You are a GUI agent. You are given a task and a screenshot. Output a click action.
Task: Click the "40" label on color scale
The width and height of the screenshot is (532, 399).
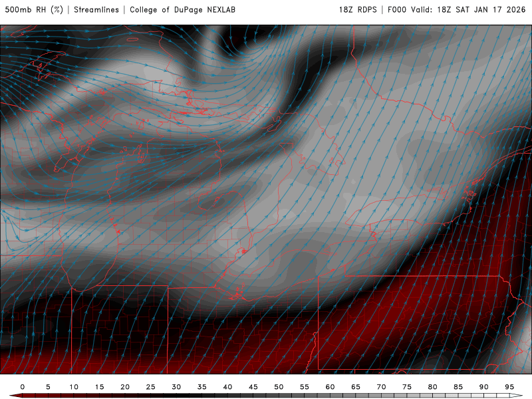pos(227,387)
